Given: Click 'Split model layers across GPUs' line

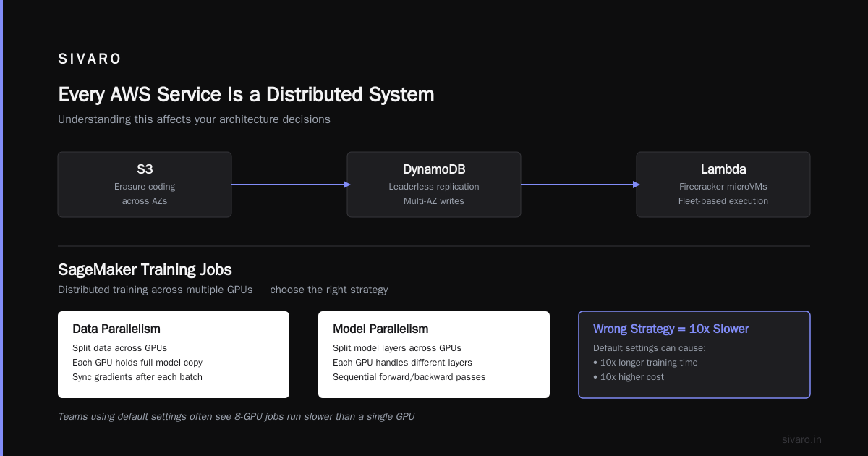Looking at the screenshot, I should (x=397, y=348).
